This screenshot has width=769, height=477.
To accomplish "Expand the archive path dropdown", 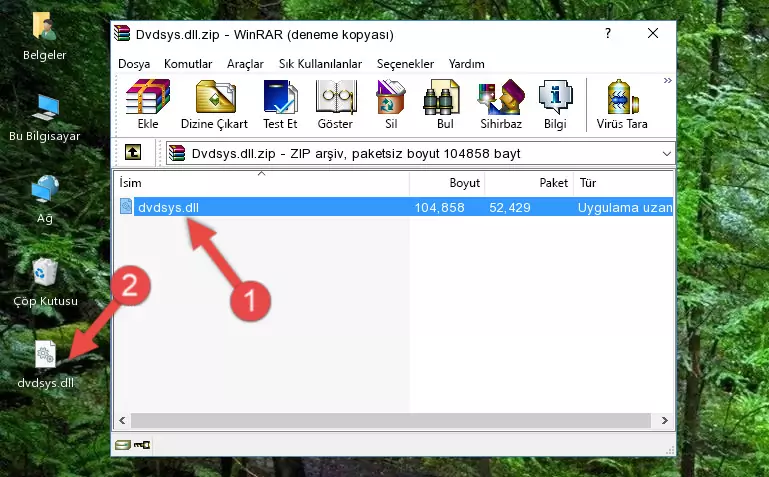I will [666, 153].
